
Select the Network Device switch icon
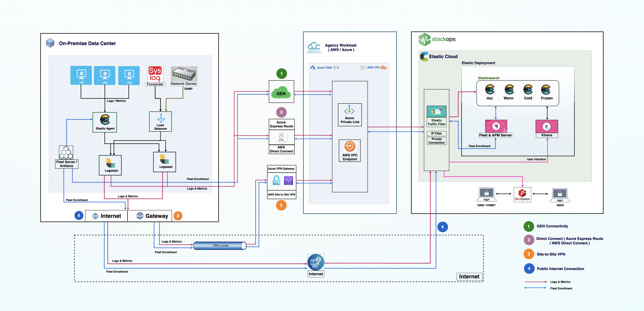click(184, 74)
